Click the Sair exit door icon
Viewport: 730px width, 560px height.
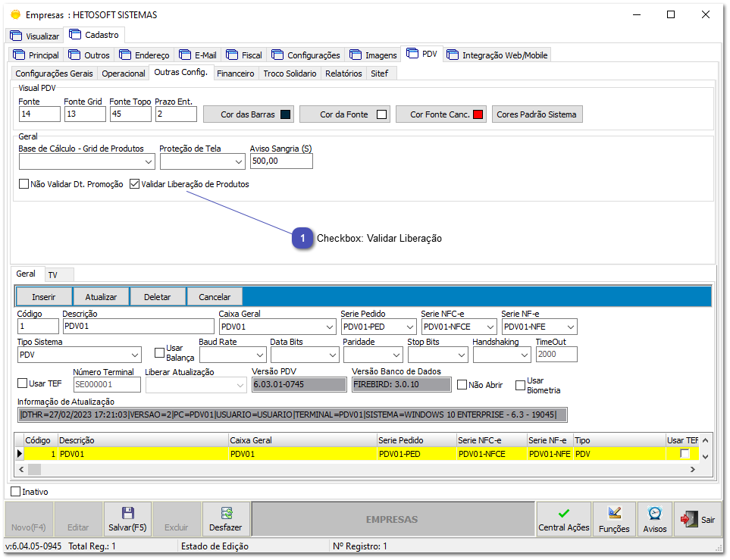688,519
